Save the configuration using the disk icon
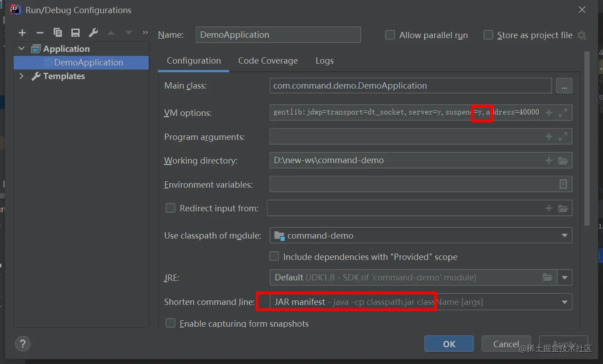This screenshot has height=364, width=603. click(x=75, y=33)
